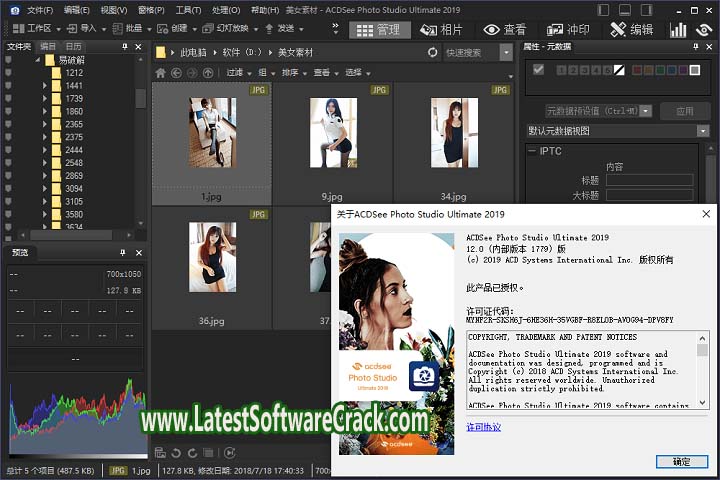
Task: Pin the Properties (属性) panel
Action: tap(696, 46)
